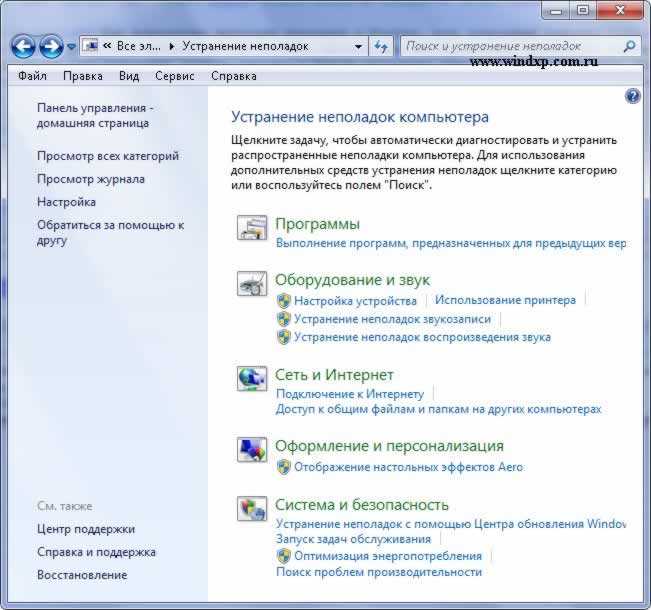Expand the breadcrumb arrow after 'Все эл...'
The width and height of the screenshot is (651, 610).
[172, 47]
